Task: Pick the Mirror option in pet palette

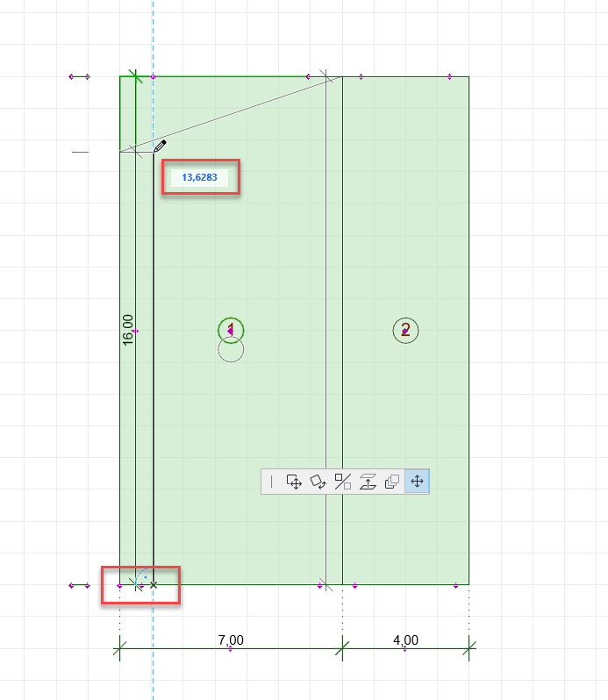Action: click(343, 482)
